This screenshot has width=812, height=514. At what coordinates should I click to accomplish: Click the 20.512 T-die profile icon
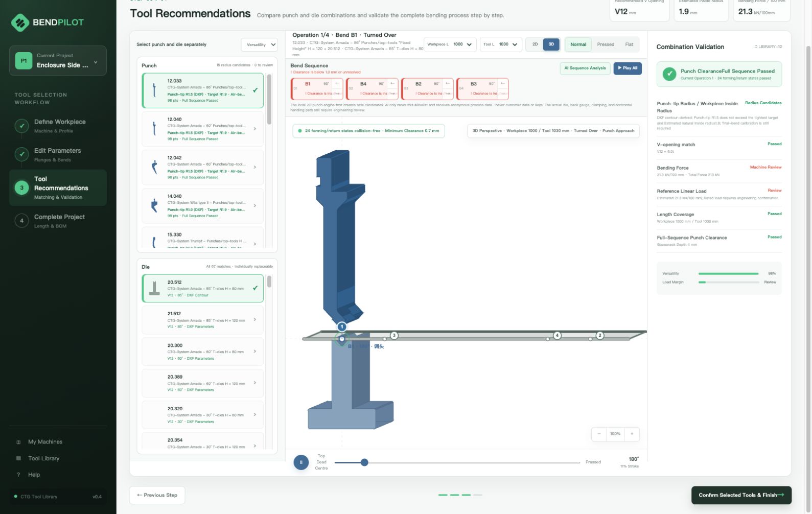154,288
